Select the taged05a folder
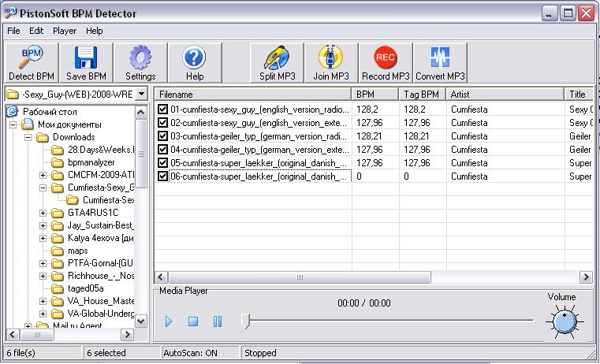 (x=86, y=288)
